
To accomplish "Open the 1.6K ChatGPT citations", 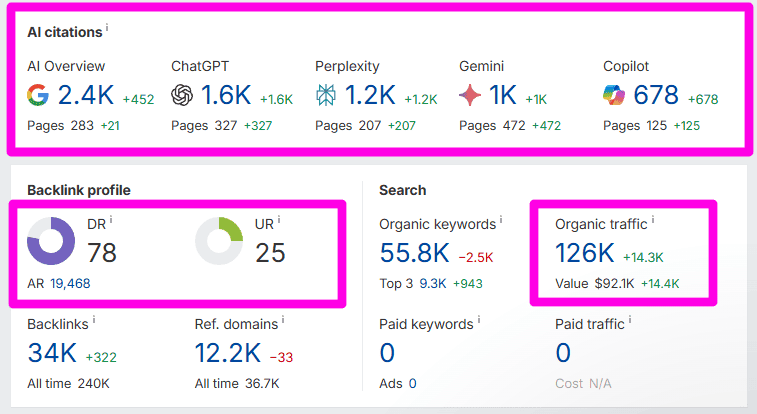I will coord(228,96).
